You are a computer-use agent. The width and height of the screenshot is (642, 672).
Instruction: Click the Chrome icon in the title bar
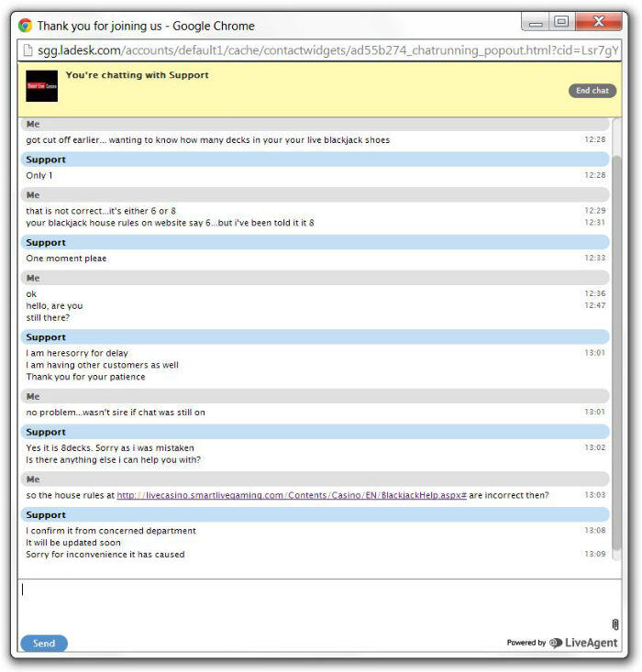click(x=26, y=26)
